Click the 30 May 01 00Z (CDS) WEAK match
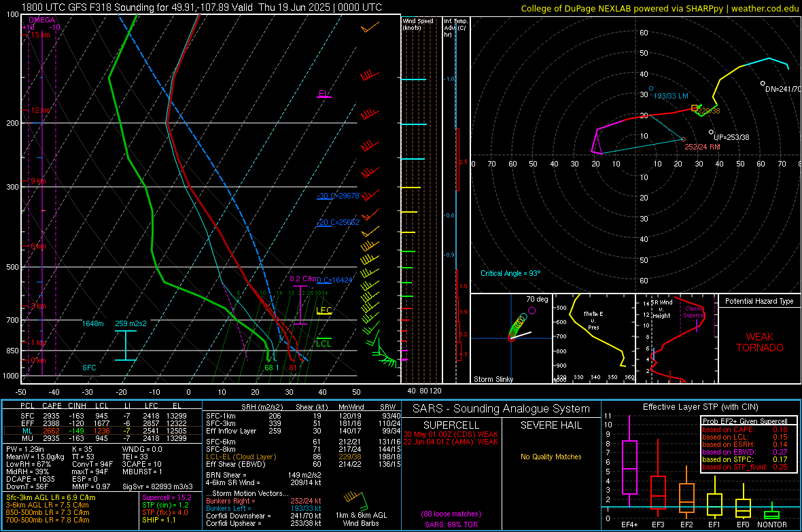Viewport: 802px width, 532px height. 451,434
